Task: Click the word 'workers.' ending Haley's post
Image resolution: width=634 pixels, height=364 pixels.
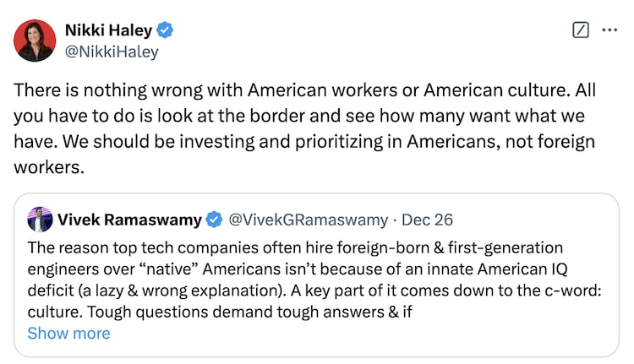Action: point(49,166)
